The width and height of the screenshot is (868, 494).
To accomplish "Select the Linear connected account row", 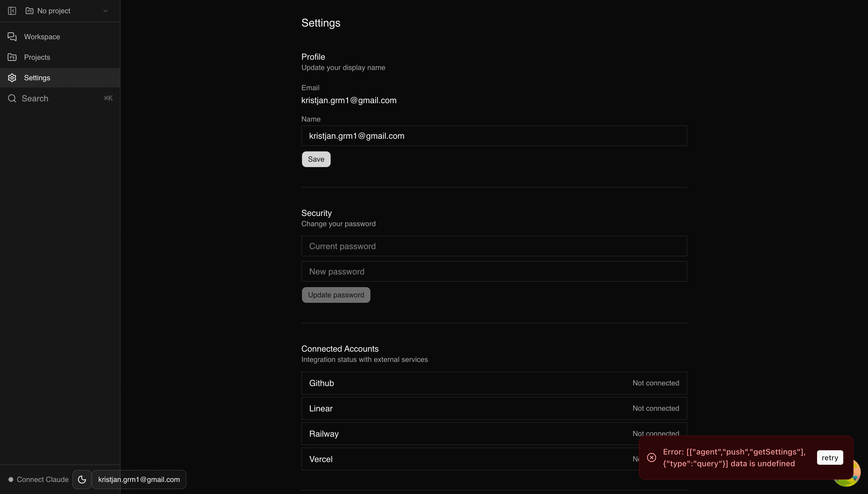I will [494, 408].
